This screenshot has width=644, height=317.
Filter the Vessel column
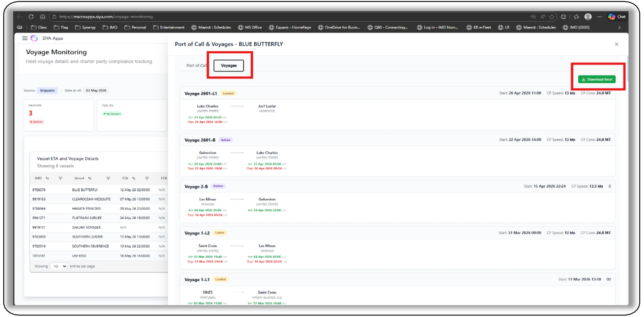click(108, 178)
